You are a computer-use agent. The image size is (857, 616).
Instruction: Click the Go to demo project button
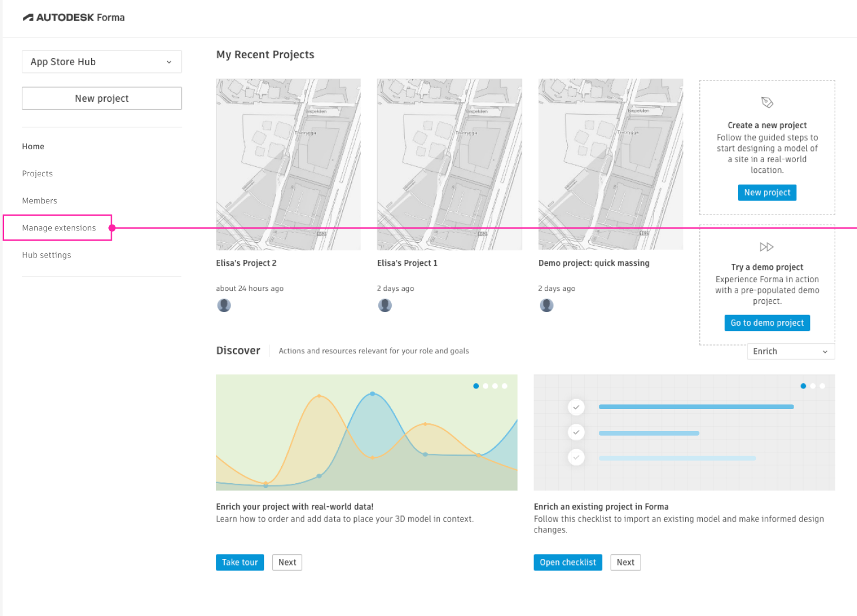pos(767,323)
